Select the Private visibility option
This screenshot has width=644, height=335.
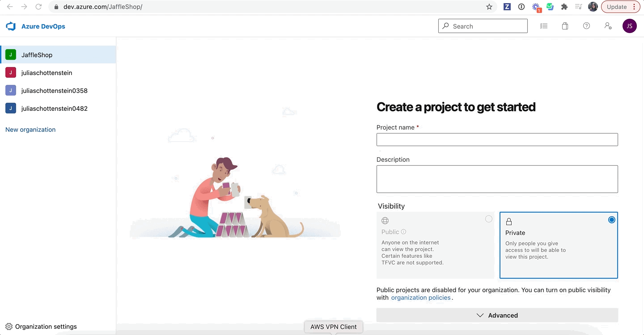[x=611, y=219]
